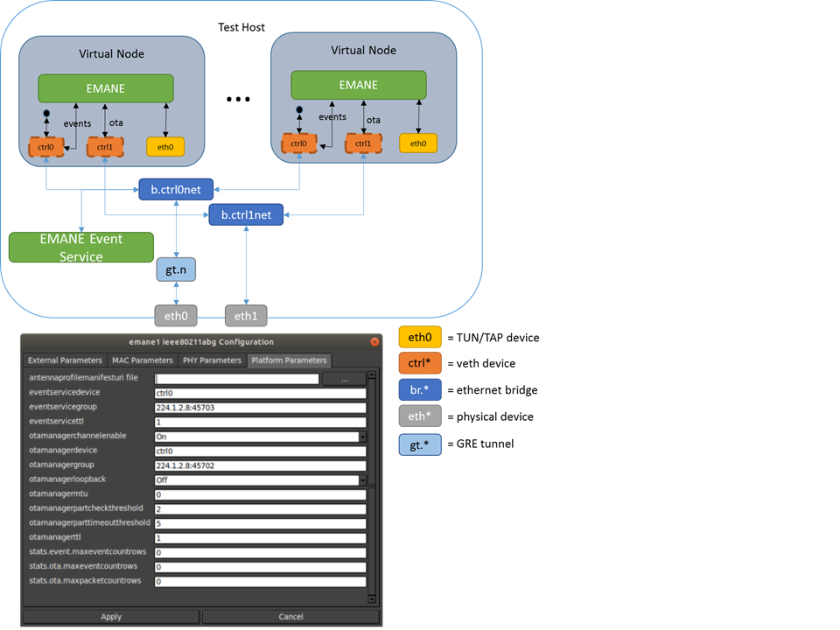The height and width of the screenshot is (630, 840).
Task: Click the otamanagermtu field
Action: point(261,494)
